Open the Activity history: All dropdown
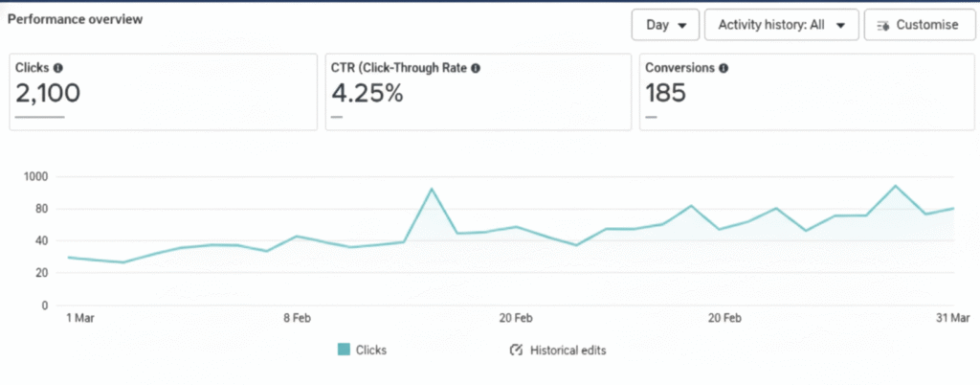Screen dimensions: 980x385 (781, 25)
